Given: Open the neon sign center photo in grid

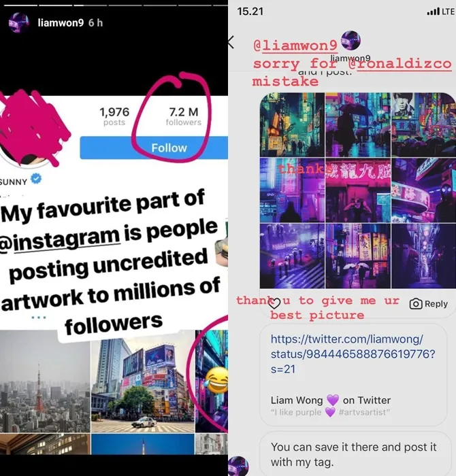Looking at the screenshot, I should (358, 190).
